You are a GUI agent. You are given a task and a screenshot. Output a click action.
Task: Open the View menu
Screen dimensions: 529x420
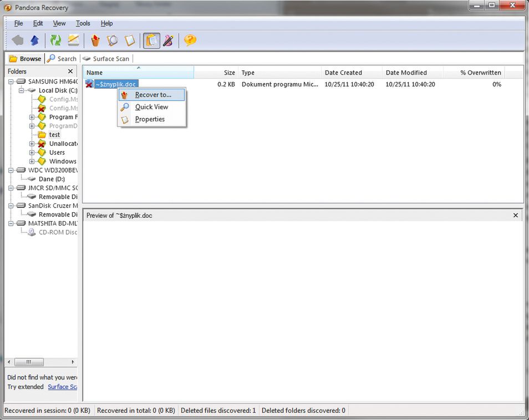[59, 23]
